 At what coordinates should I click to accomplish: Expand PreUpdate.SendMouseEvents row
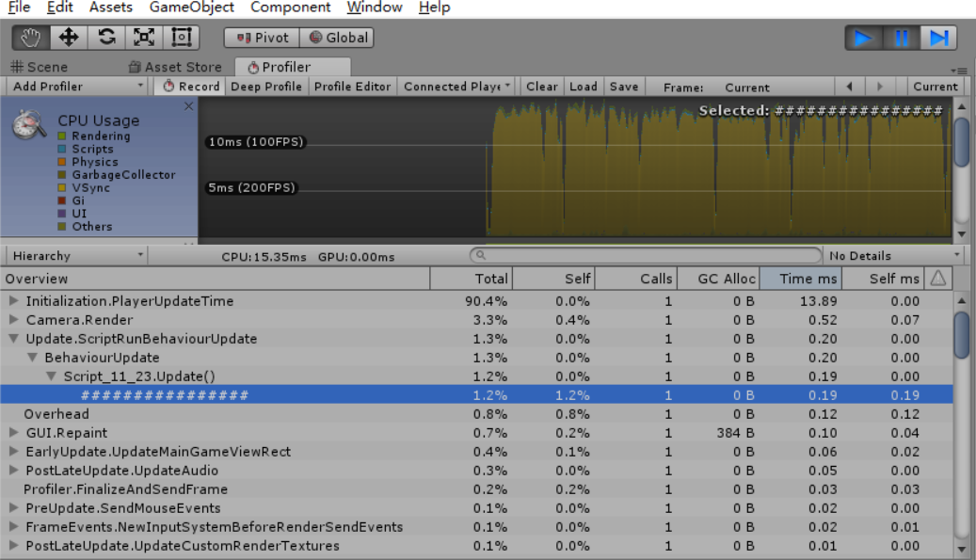[x=13, y=507]
